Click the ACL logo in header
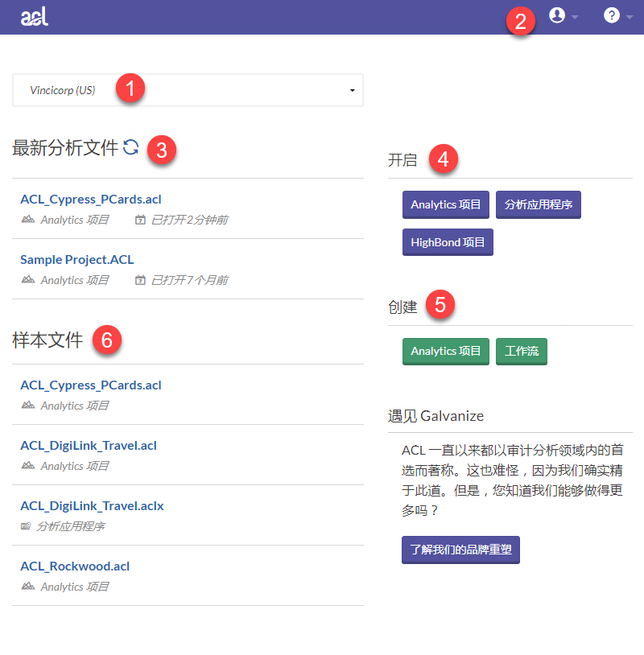This screenshot has height=655, width=644. pos(35,17)
